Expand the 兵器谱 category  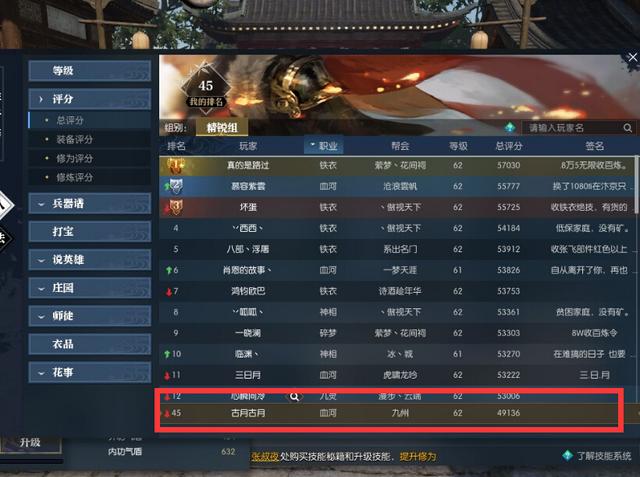point(90,203)
